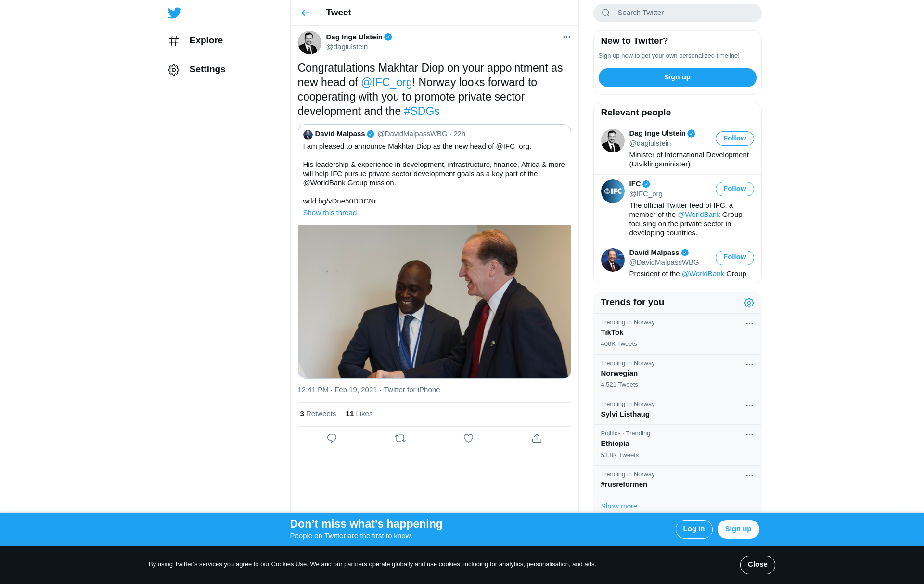Reply to the tweet via speech bubble icon

(332, 438)
